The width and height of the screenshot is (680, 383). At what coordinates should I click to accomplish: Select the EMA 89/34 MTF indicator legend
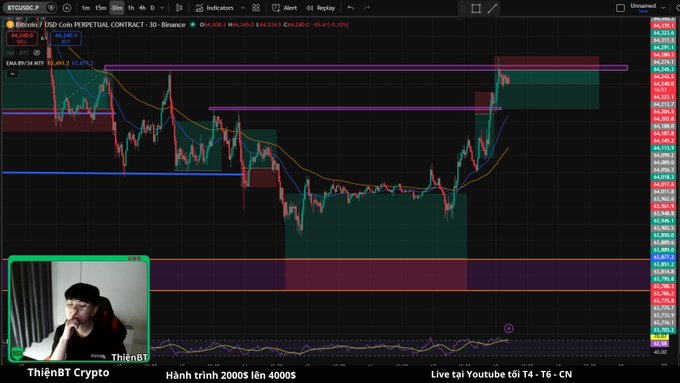tap(25, 63)
